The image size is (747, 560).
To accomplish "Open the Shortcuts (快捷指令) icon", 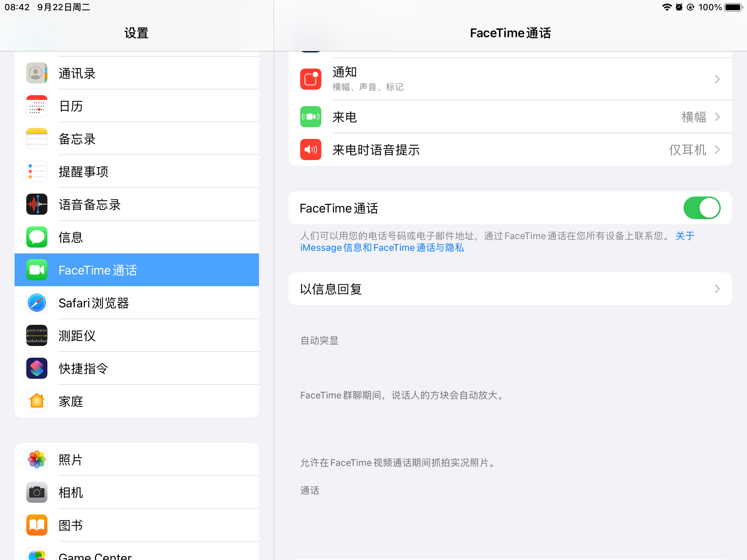I will pyautogui.click(x=37, y=368).
